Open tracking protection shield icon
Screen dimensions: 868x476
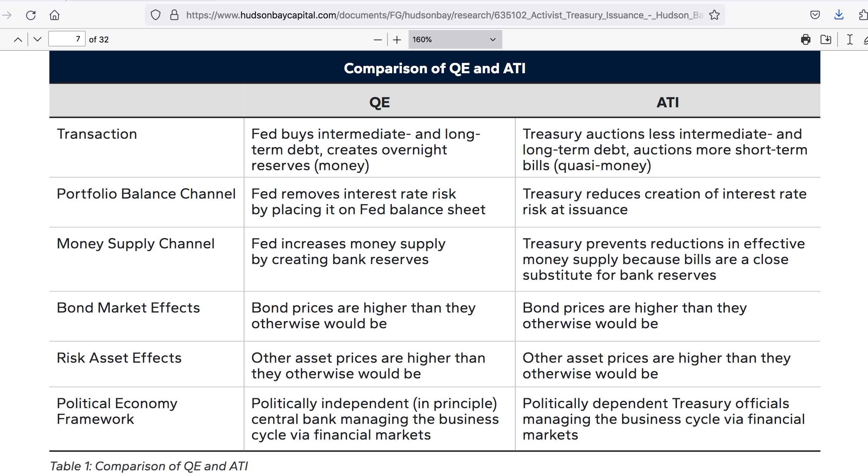pyautogui.click(x=155, y=15)
